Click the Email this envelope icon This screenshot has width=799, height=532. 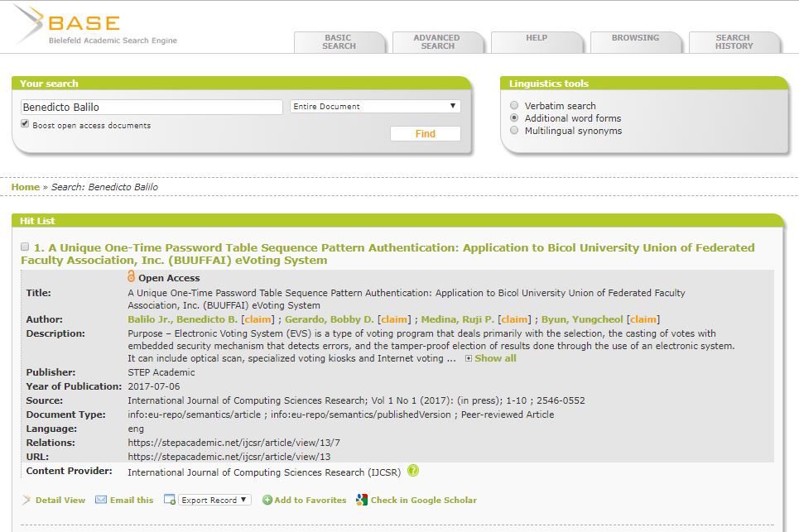coord(101,500)
